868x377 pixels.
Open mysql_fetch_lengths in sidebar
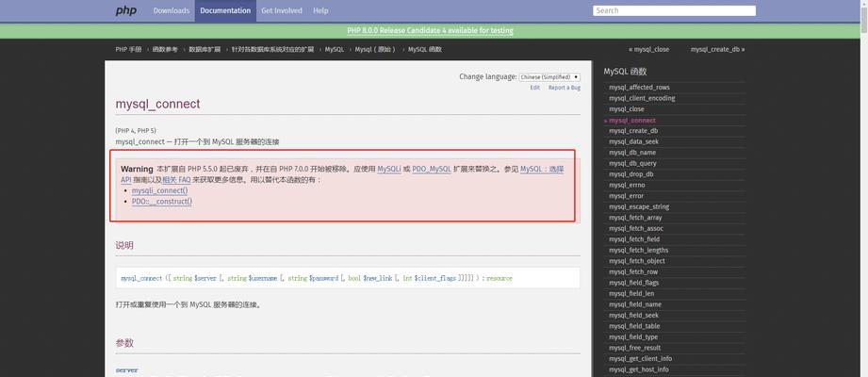[x=638, y=250]
